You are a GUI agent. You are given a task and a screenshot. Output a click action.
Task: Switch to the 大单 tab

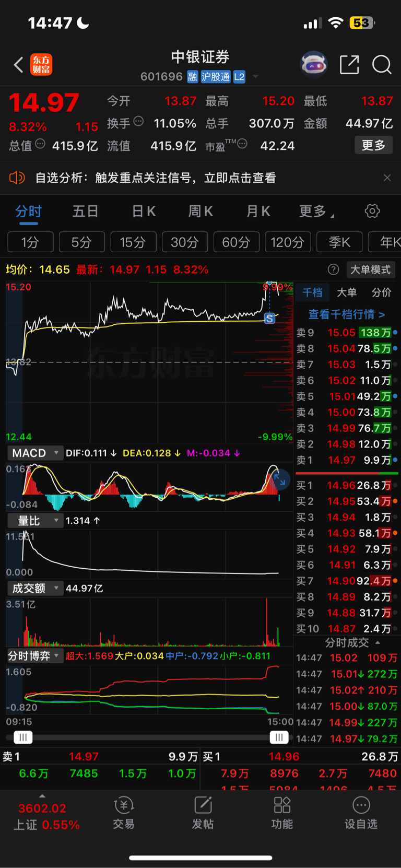(347, 292)
